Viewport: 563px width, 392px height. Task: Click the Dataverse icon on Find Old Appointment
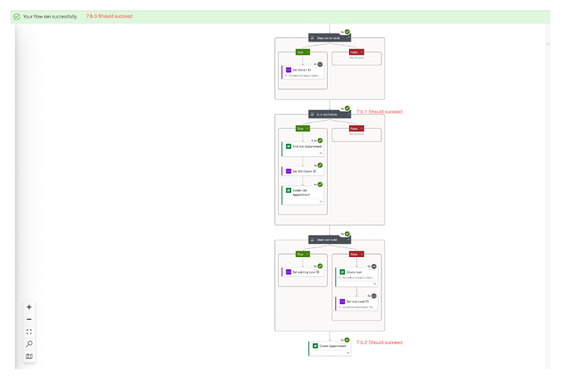288,146
